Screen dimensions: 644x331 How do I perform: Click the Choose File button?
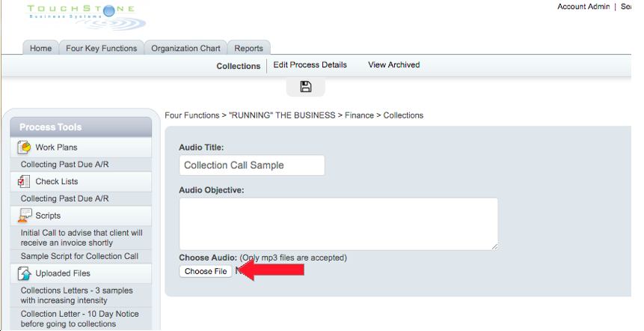[x=206, y=271]
